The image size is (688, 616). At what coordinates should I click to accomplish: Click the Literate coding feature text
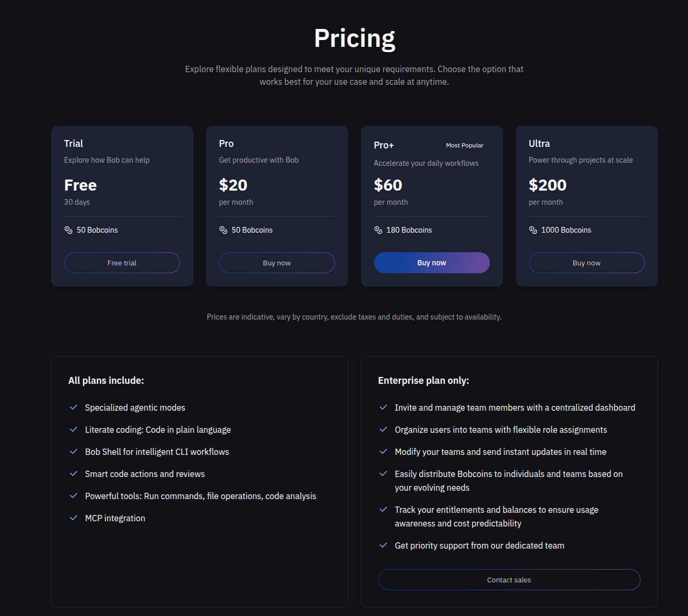point(158,430)
